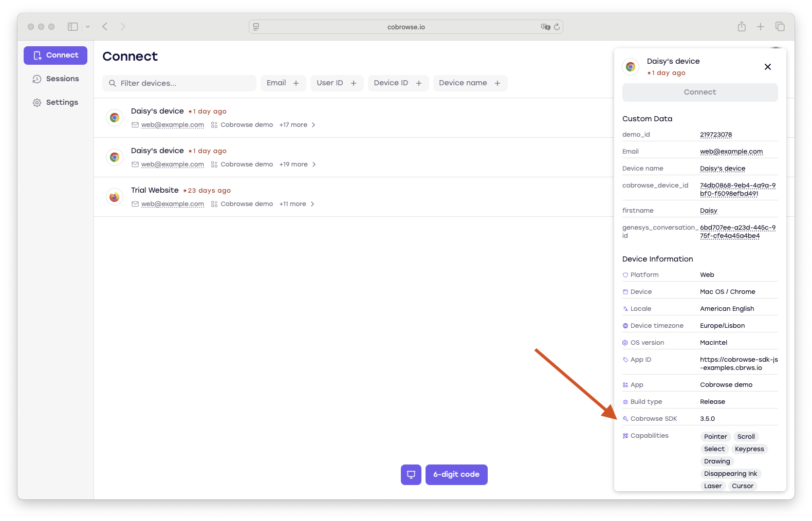Click the App ID tag icon
Screen dimensions: 812x521
pyautogui.click(x=625, y=360)
